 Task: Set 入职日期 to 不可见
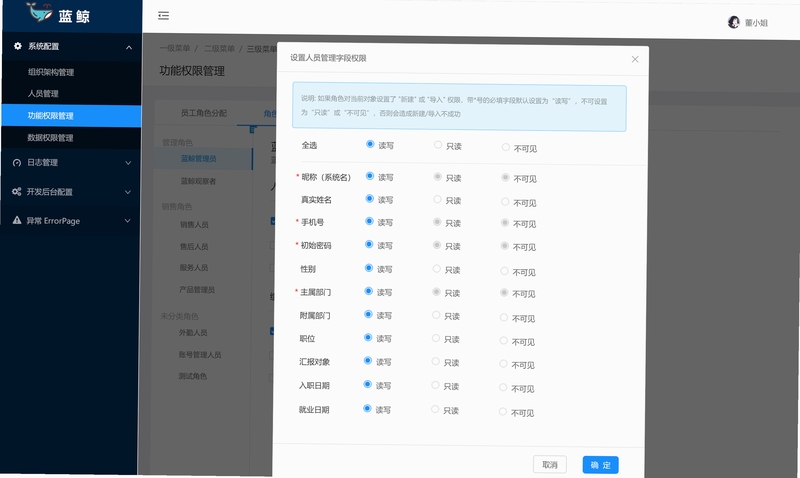(x=503, y=388)
